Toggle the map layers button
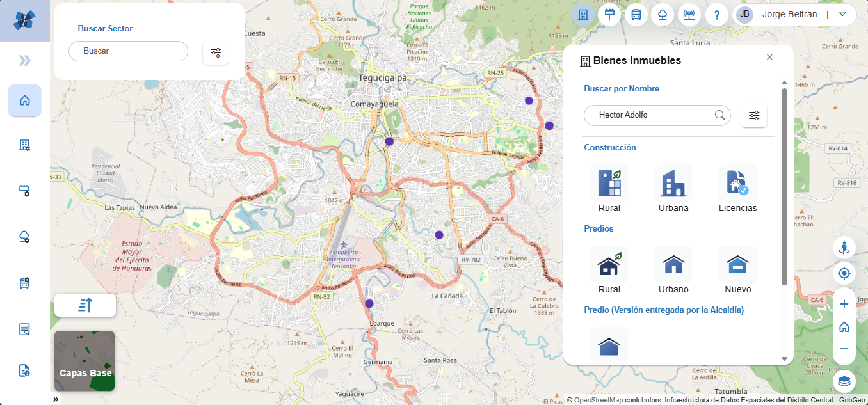The image size is (868, 405). 844,381
